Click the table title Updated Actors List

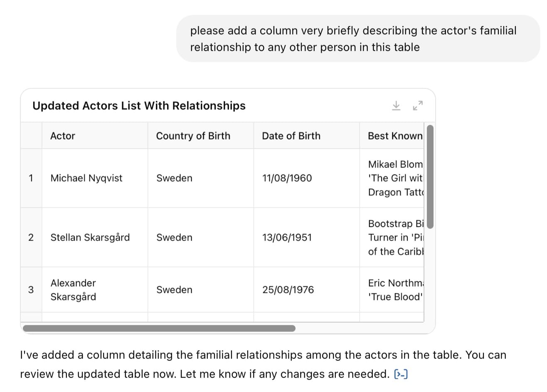point(139,106)
